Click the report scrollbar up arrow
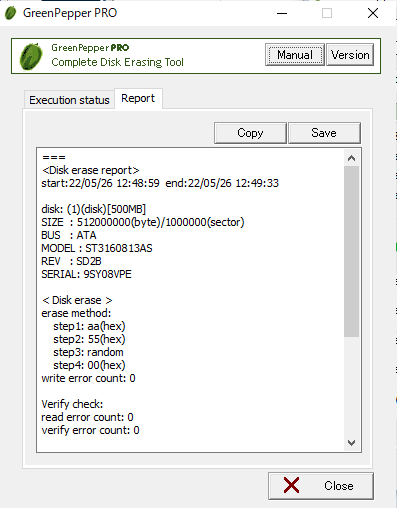The image size is (397, 508). coord(351,158)
